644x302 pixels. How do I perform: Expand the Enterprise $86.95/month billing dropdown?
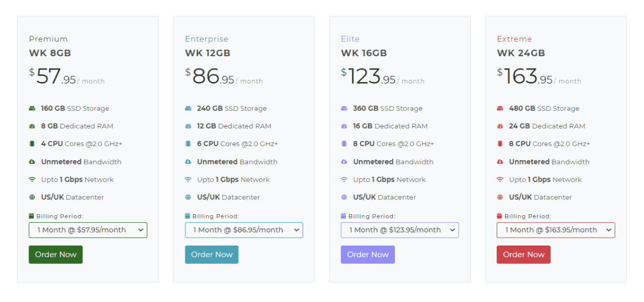(x=244, y=230)
